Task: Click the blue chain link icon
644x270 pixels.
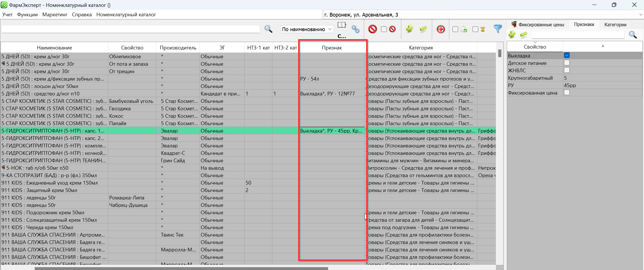Action: point(355,29)
